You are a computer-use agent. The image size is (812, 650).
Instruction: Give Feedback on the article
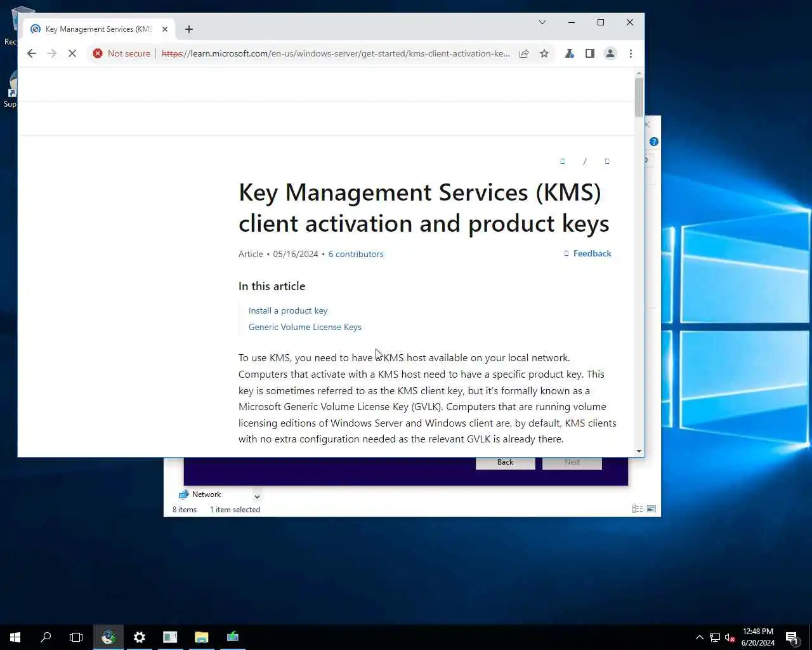click(587, 253)
